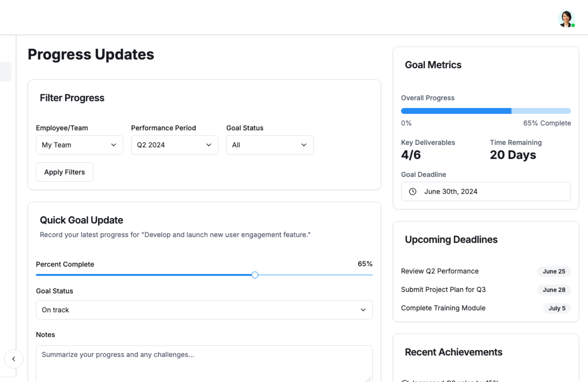
Task: Click the Performance Period chevron arrow
Action: coord(209,145)
